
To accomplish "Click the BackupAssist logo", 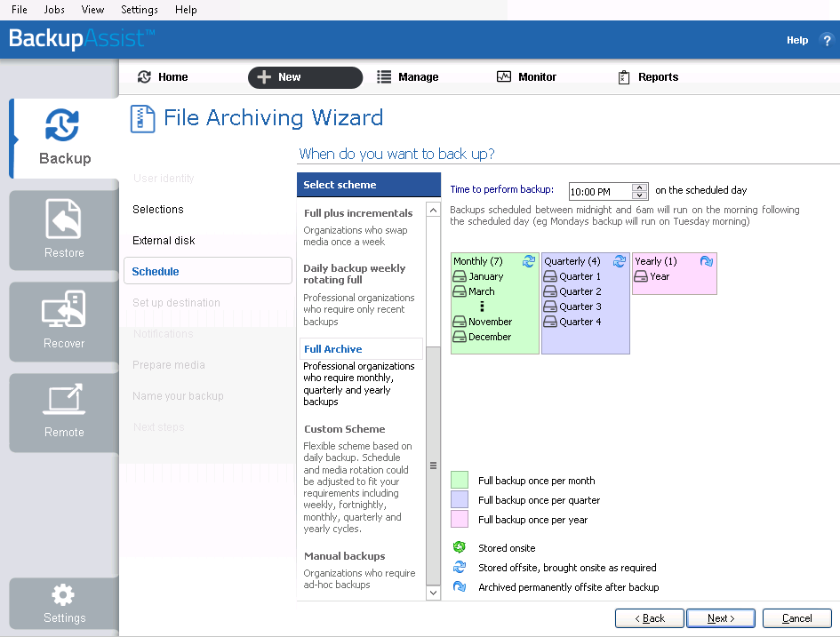I will [82, 38].
